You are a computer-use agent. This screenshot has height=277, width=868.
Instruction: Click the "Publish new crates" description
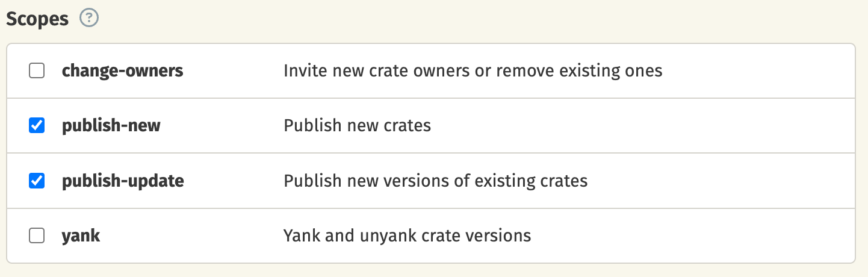click(357, 126)
